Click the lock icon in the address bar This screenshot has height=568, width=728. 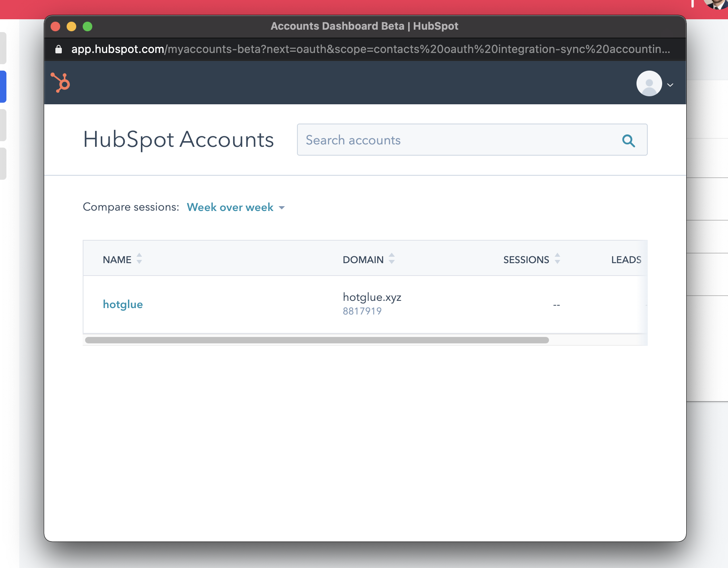pos(59,49)
